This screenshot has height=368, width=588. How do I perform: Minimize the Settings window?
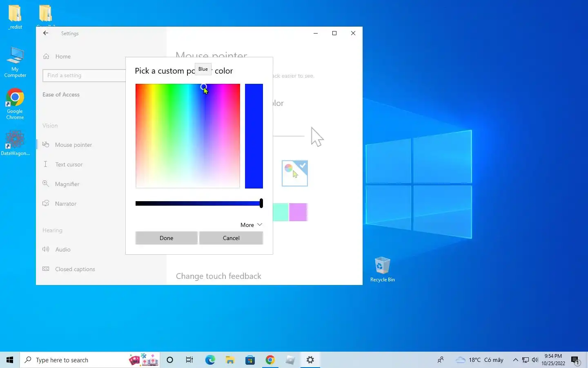coord(316,33)
